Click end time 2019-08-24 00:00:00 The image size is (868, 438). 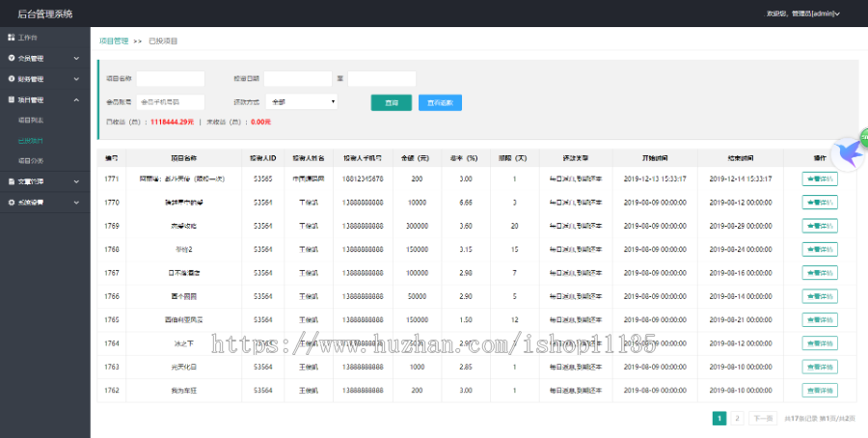point(741,249)
